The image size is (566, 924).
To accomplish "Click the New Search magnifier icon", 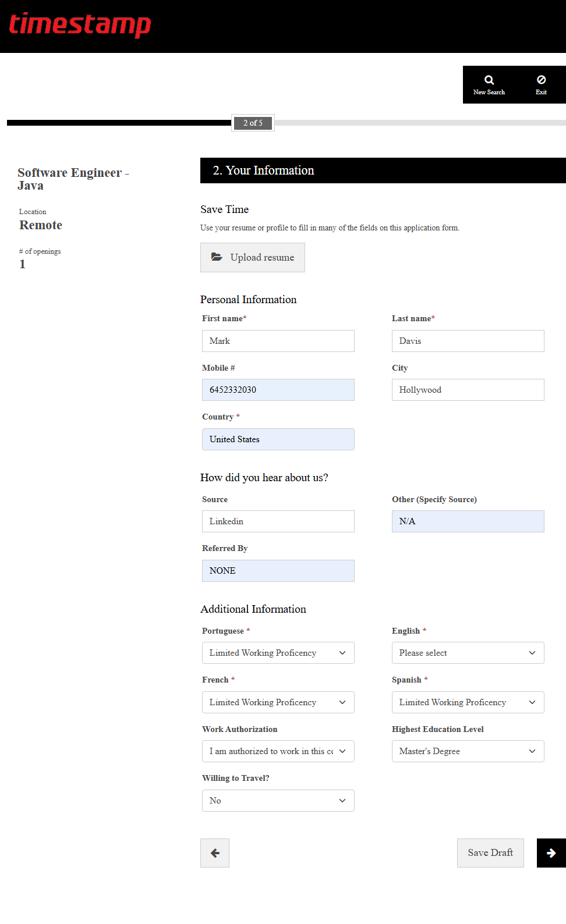I will pyautogui.click(x=489, y=80).
